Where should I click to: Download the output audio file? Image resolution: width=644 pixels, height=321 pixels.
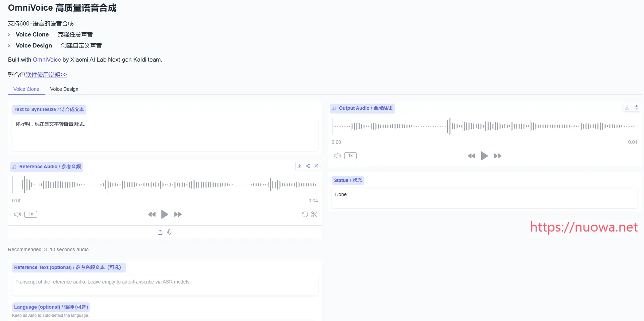tap(627, 107)
